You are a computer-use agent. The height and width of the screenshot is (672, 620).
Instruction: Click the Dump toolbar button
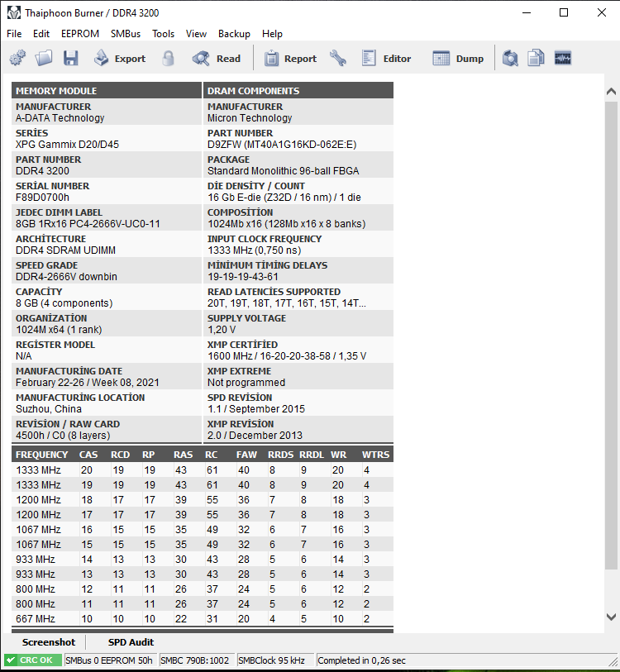tap(458, 58)
